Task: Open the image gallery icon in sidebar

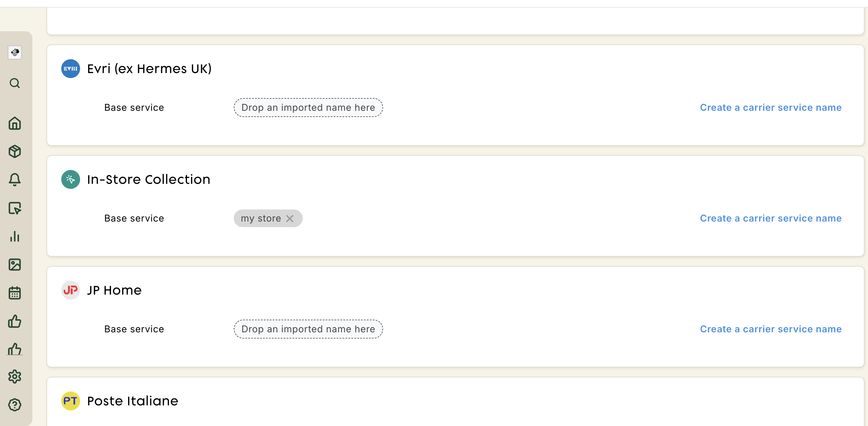Action: click(14, 265)
